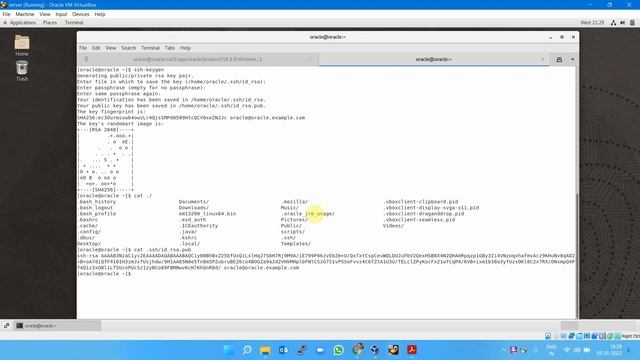
Task: Open terminal window's Terminal menu
Action: coord(150,48)
